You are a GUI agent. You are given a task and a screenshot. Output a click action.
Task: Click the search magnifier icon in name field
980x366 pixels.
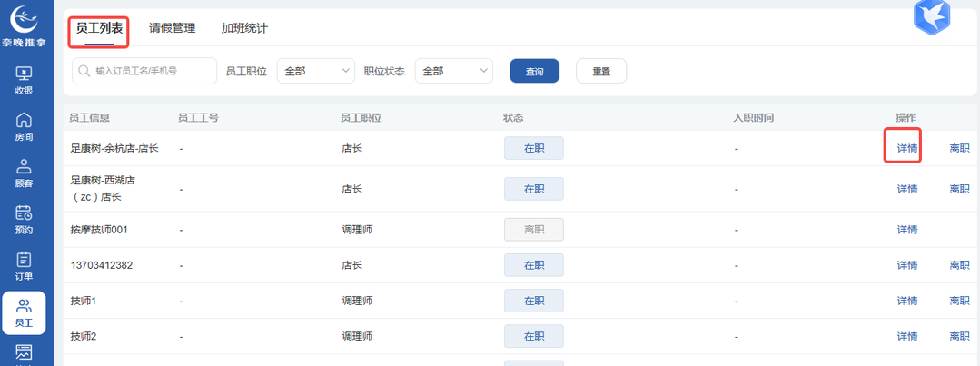pyautogui.click(x=84, y=71)
